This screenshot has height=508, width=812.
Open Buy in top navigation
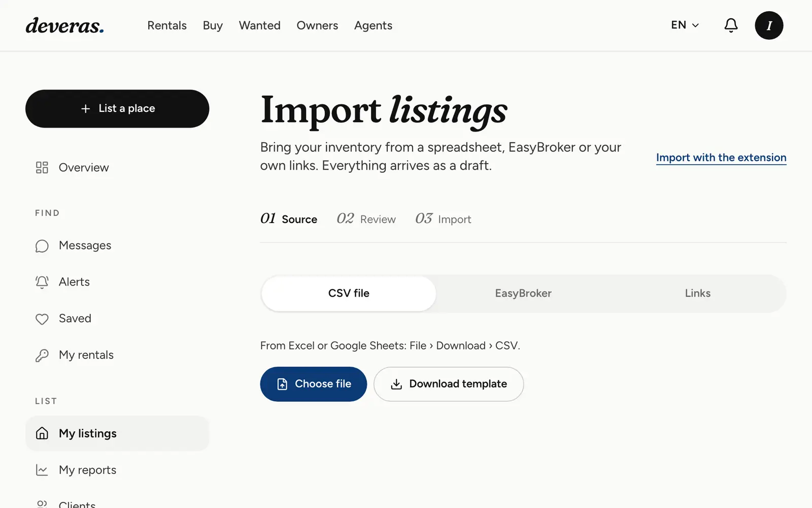(213, 25)
